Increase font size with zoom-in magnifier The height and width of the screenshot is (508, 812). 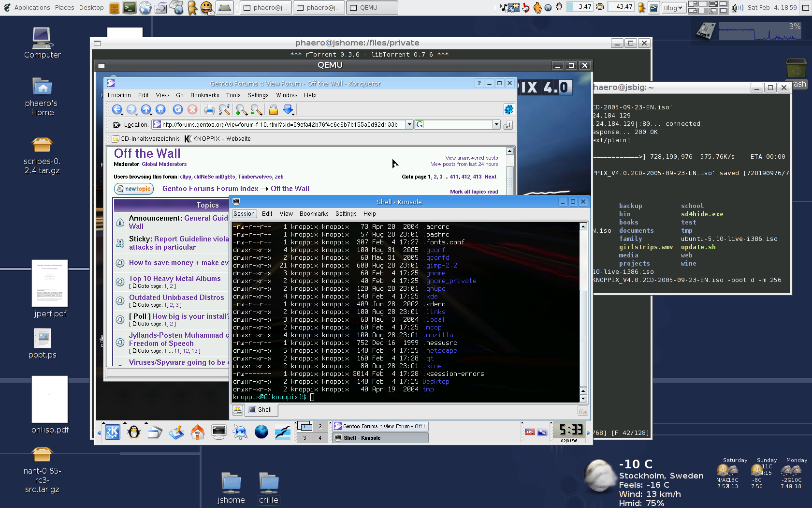[240, 109]
